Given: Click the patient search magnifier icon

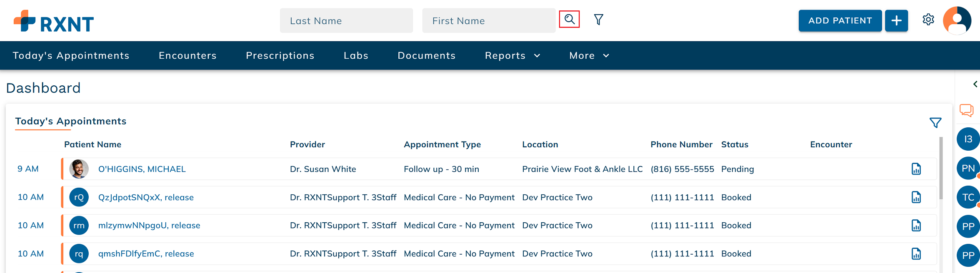Looking at the screenshot, I should pyautogui.click(x=569, y=20).
